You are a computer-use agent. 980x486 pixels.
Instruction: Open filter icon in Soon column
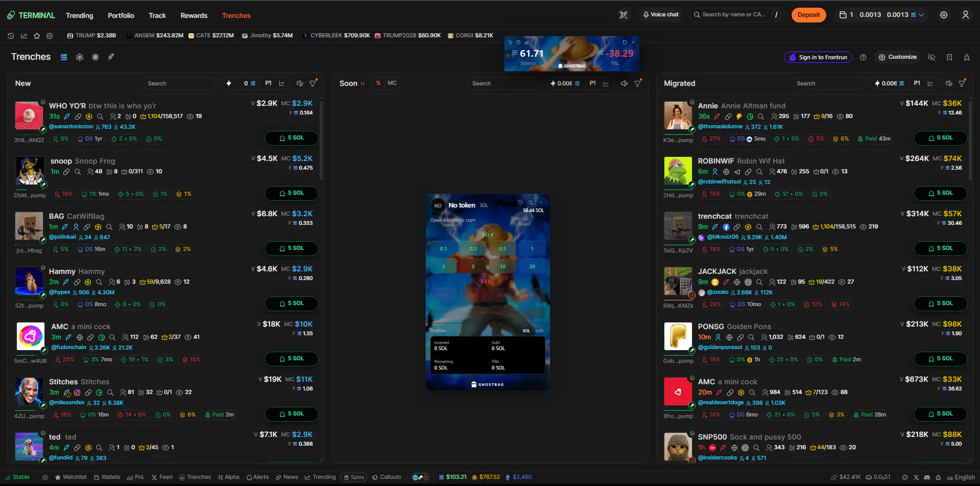[x=638, y=83]
